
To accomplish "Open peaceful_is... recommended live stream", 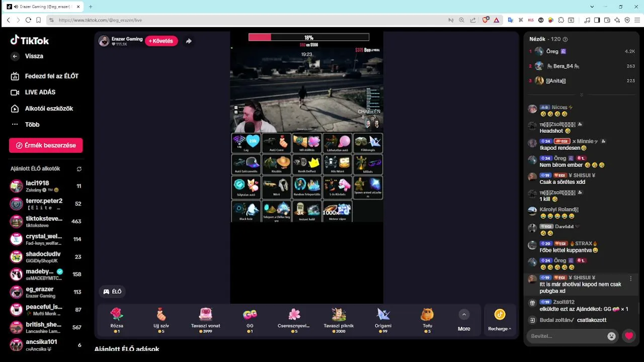I will coord(46,309).
